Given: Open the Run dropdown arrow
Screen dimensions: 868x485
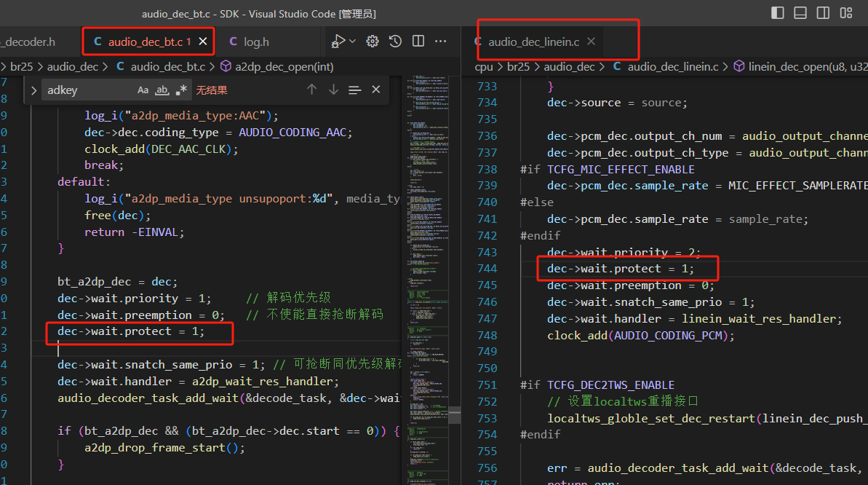Looking at the screenshot, I should 353,41.
